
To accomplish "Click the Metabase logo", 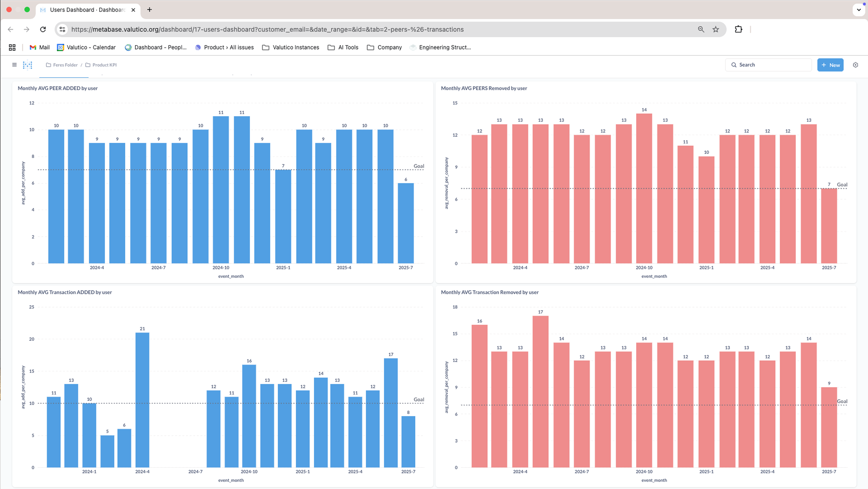I will (27, 65).
